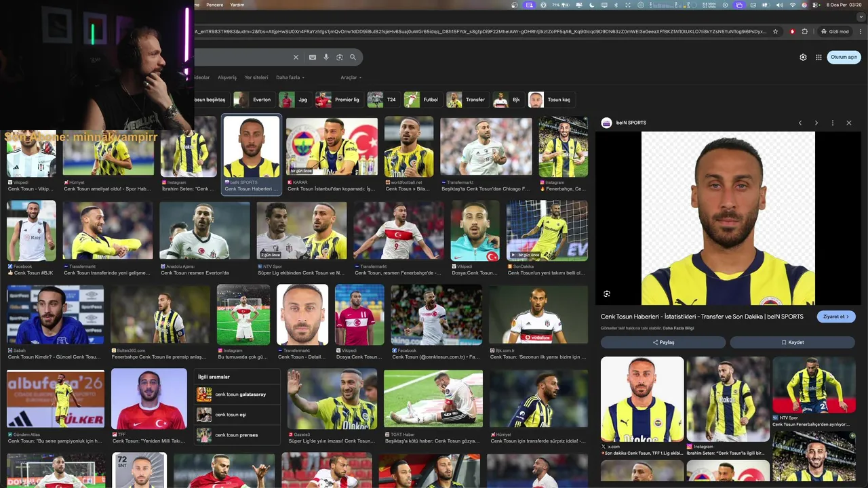Screen dimensions: 868x488
Task: Show next image in preview panel
Action: pos(816,123)
